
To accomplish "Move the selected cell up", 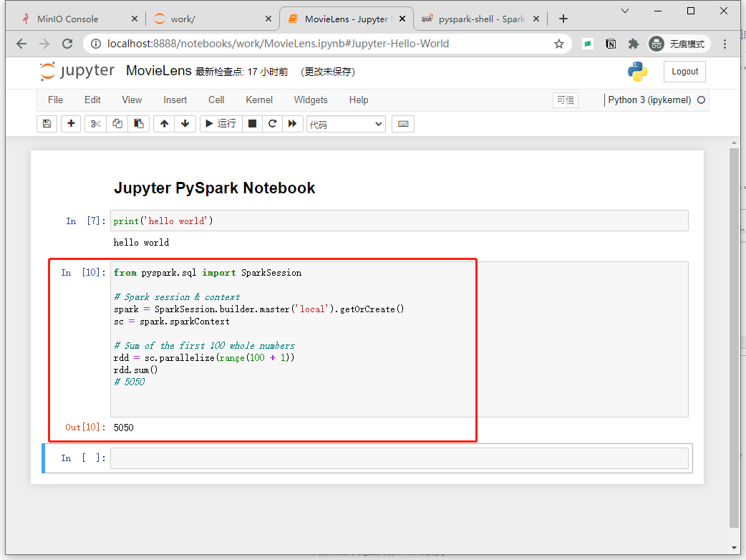I will click(x=163, y=124).
